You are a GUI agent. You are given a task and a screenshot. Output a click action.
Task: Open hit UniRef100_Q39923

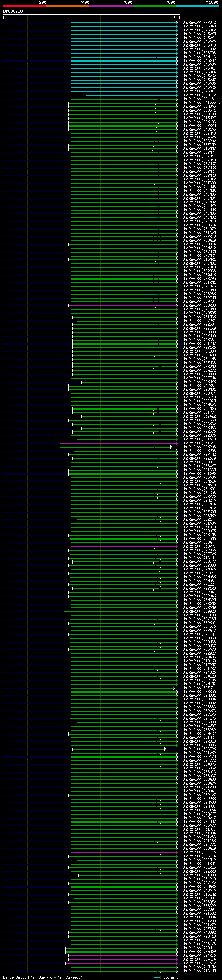[x=199, y=612]
